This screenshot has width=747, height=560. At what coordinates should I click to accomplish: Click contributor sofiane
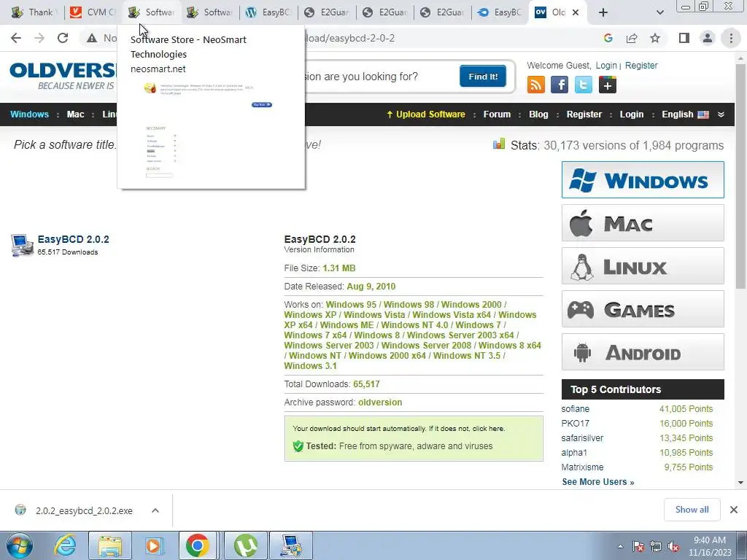(575, 409)
